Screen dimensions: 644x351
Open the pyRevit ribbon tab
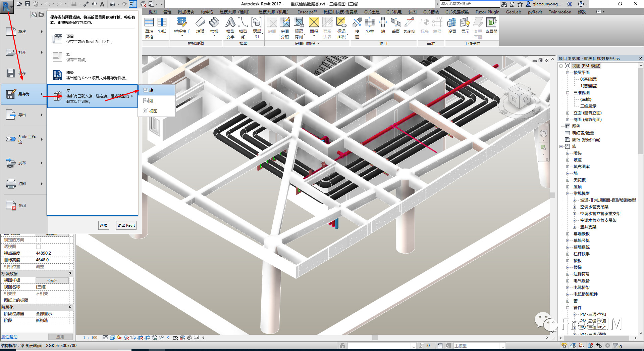click(x=535, y=12)
